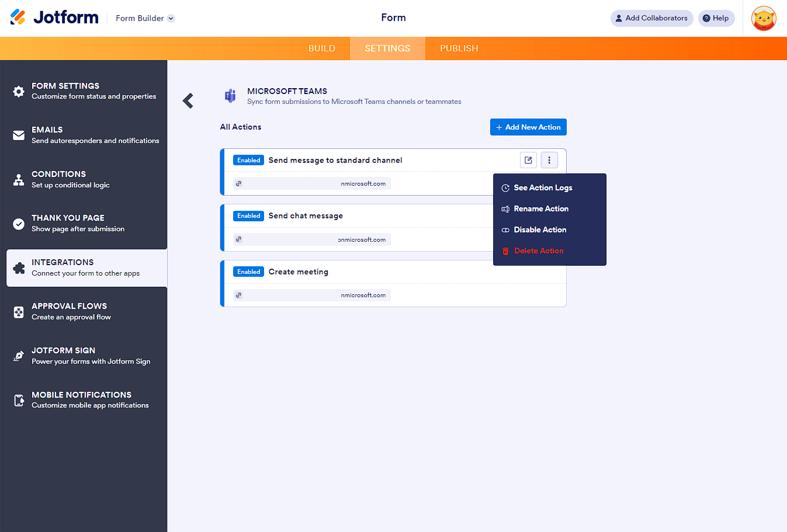Click the Add Collaborators button
The height and width of the screenshot is (532, 787).
coord(651,18)
